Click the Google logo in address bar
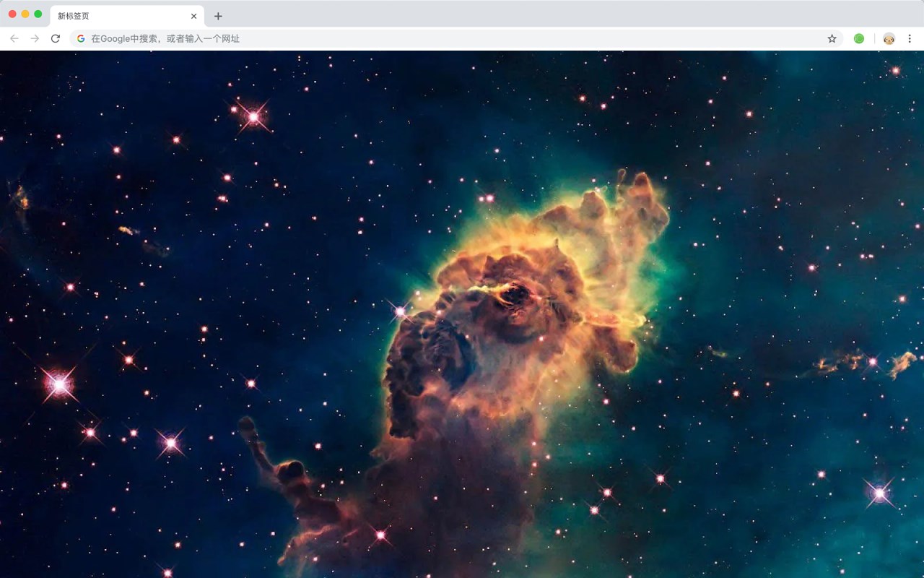Viewport: 924px width, 578px height. 81,38
